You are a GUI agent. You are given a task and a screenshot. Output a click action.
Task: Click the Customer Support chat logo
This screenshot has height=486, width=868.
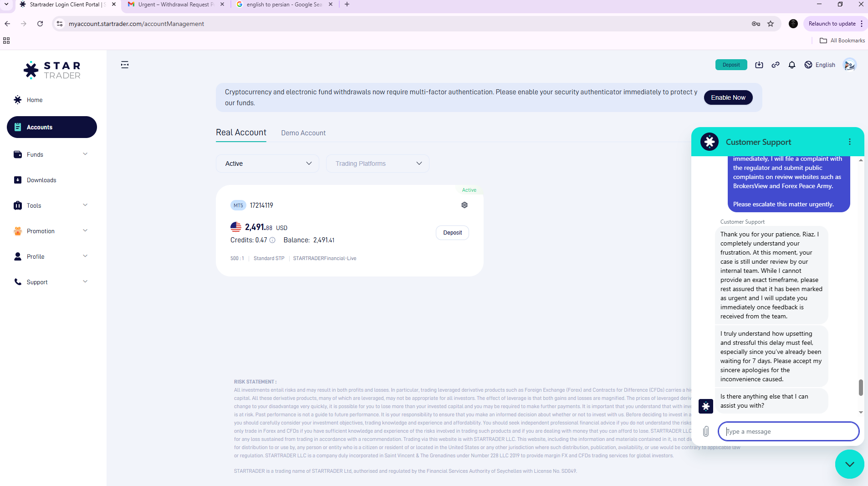click(710, 142)
